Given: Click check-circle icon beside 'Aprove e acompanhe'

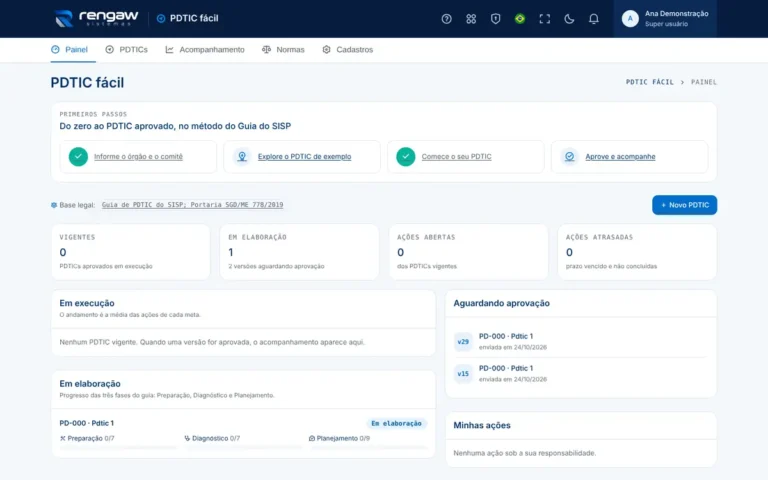Looking at the screenshot, I should (570, 157).
